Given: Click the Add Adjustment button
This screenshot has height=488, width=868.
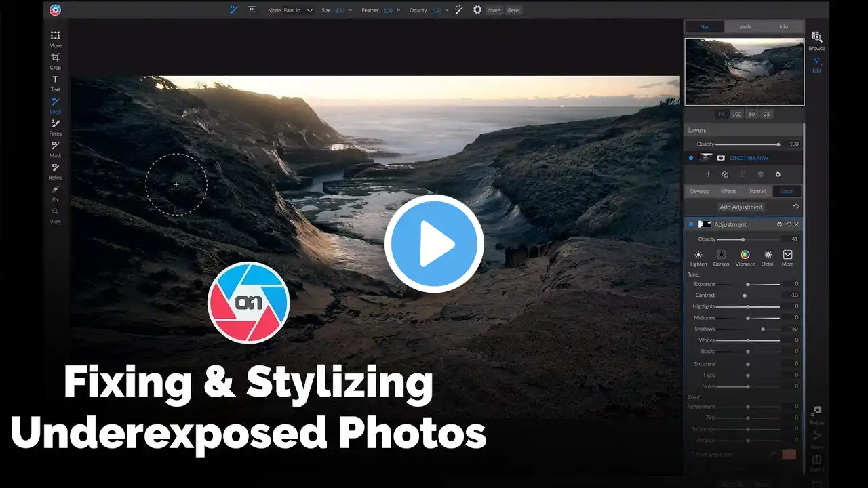Looking at the screenshot, I should tap(741, 207).
